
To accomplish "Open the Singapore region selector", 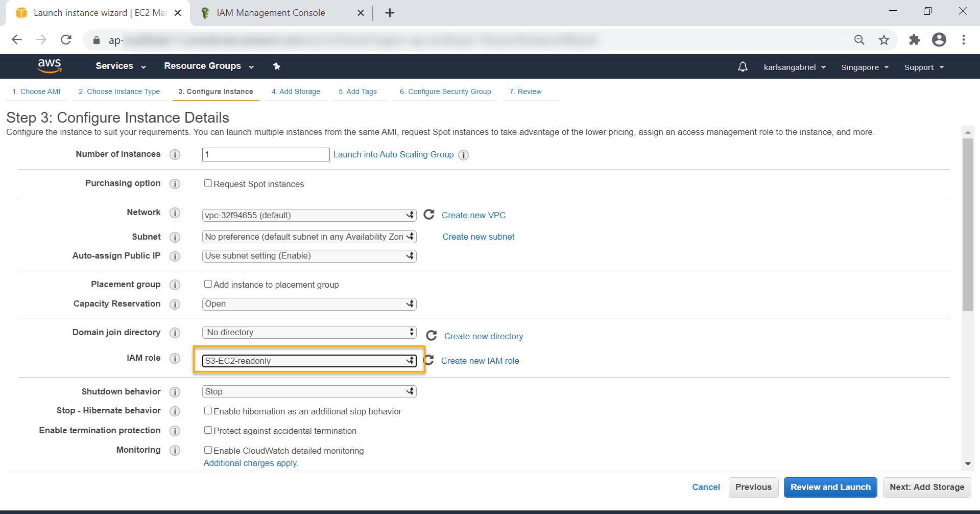I will [865, 67].
